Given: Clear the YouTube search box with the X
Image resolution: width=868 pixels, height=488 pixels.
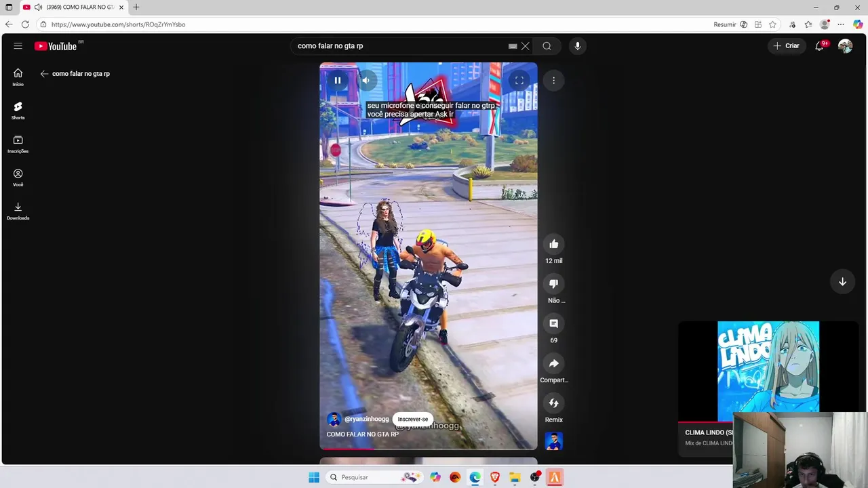Looking at the screenshot, I should click(525, 46).
